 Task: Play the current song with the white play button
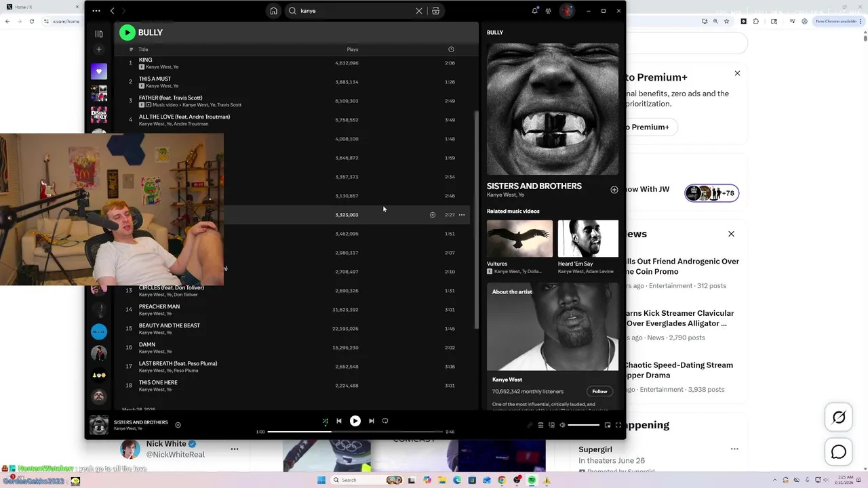point(355,421)
